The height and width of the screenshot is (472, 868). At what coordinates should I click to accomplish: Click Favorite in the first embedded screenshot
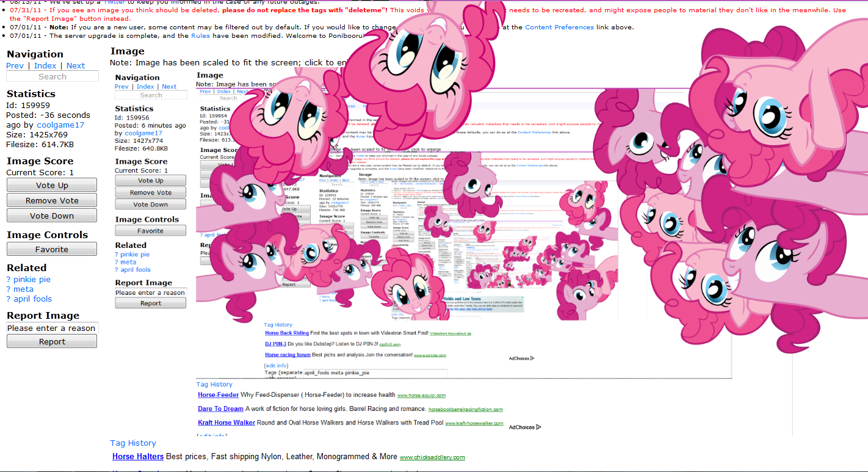[150, 231]
